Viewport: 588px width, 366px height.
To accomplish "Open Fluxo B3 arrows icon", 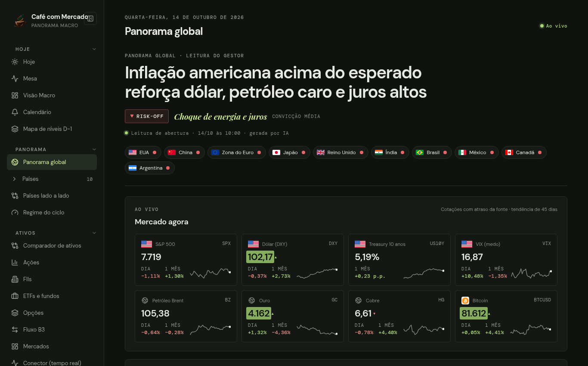I will point(15,330).
